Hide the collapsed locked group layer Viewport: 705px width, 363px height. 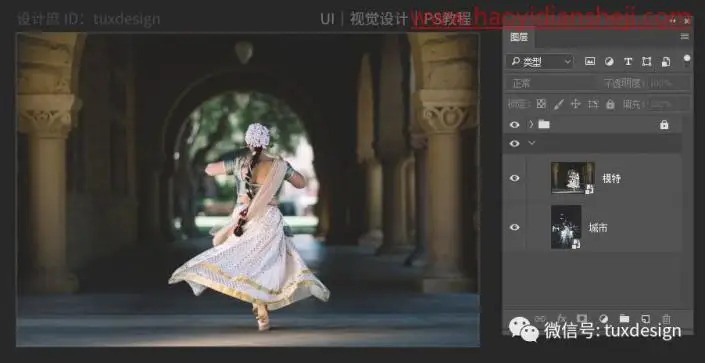pyautogui.click(x=515, y=125)
